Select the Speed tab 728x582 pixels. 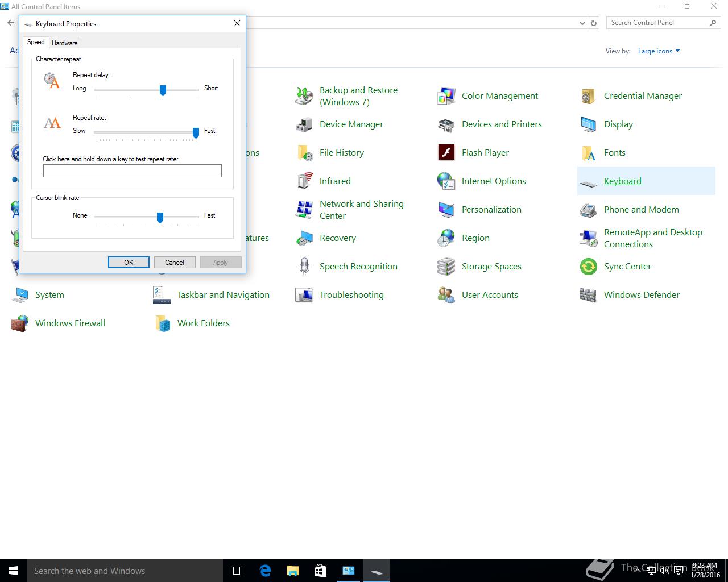(x=36, y=43)
